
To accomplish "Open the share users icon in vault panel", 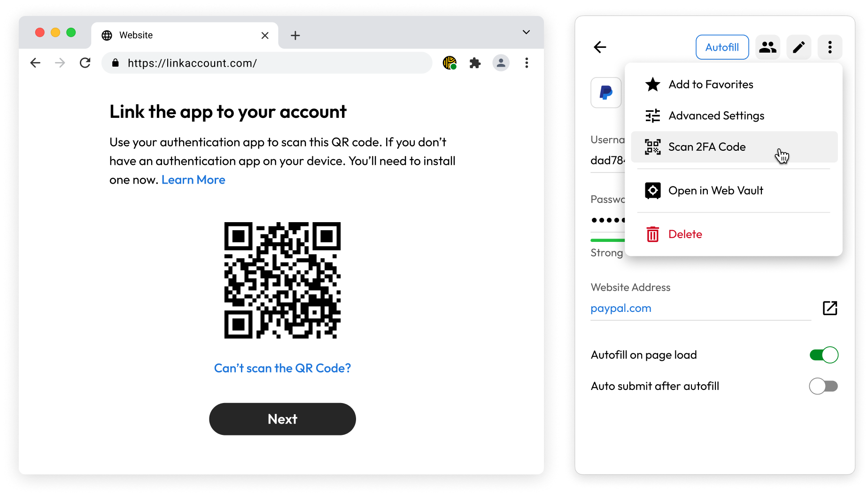I will (x=767, y=47).
